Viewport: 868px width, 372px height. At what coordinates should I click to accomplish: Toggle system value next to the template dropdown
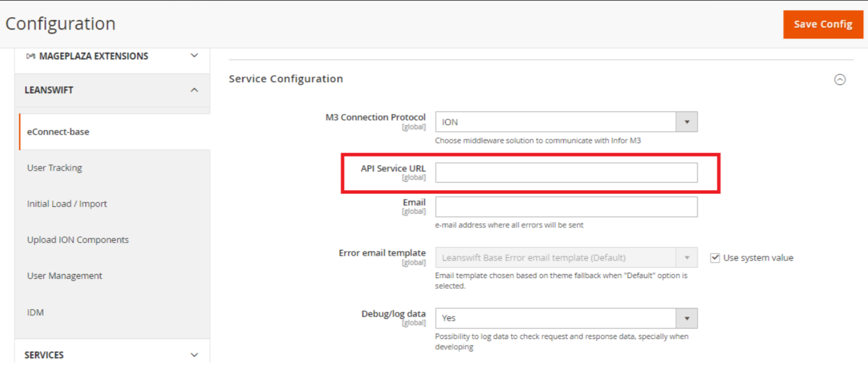715,257
